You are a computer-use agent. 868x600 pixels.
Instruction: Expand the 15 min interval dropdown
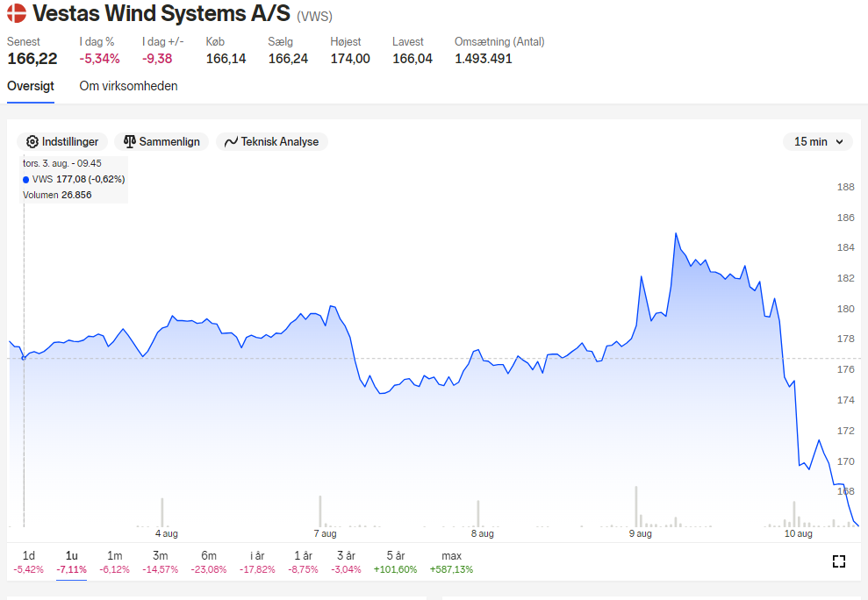tap(818, 142)
